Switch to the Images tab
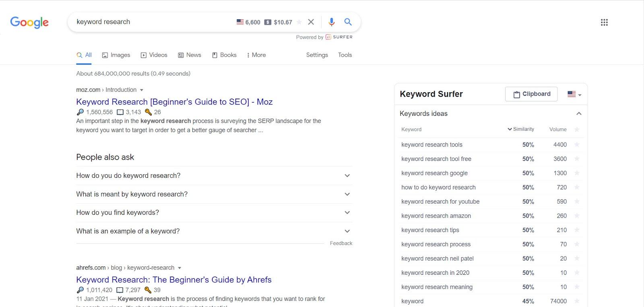The image size is (644, 307). tap(116, 55)
